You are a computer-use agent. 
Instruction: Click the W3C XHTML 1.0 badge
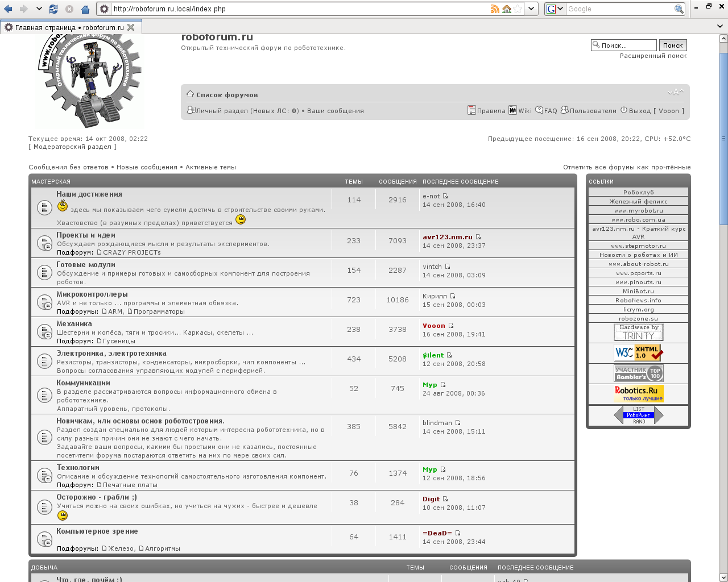coord(639,353)
